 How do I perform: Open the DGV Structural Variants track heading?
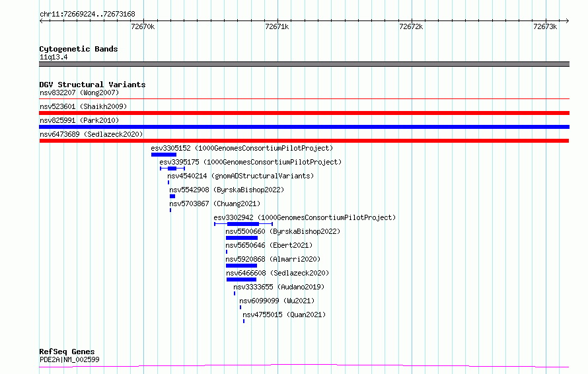(x=92, y=85)
